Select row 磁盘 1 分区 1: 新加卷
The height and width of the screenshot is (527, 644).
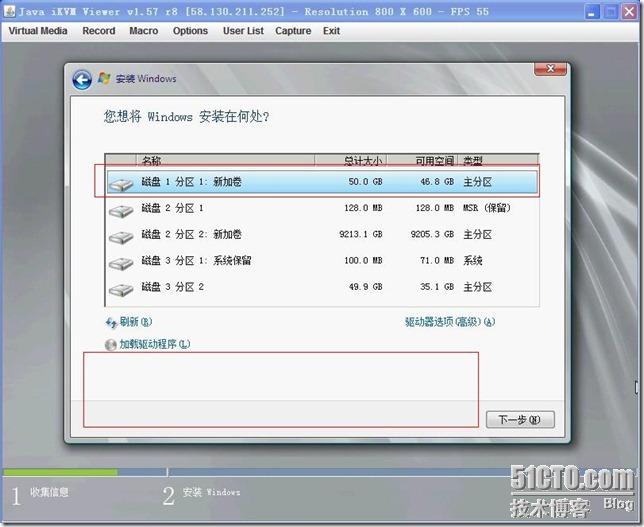[322, 182]
